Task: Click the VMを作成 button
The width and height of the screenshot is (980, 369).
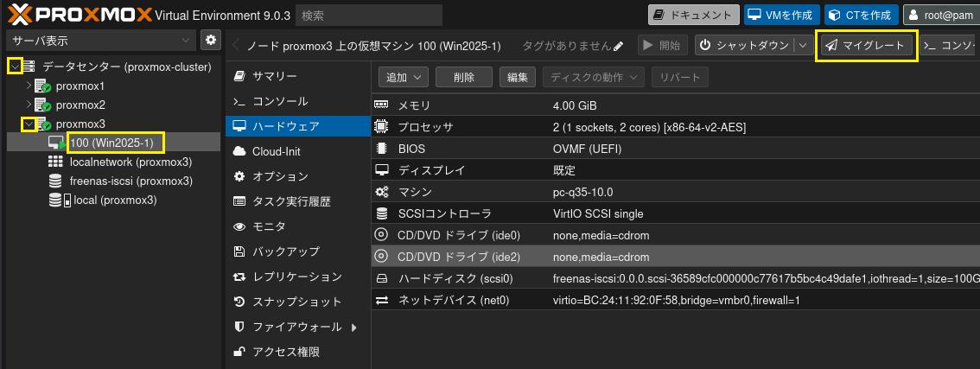Action: pyautogui.click(x=781, y=15)
